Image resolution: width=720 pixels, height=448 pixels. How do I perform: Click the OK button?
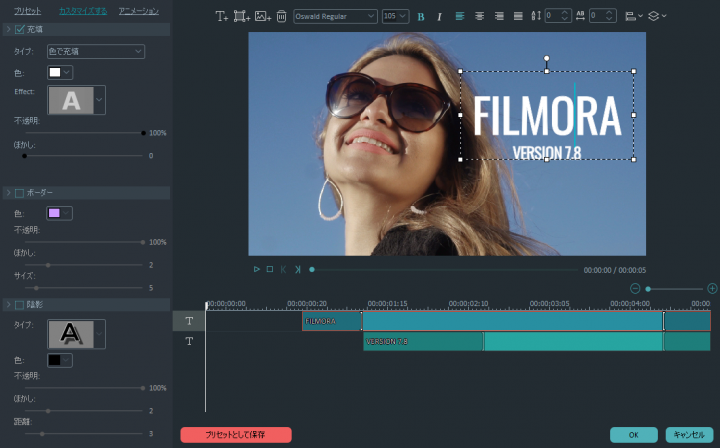click(633, 435)
